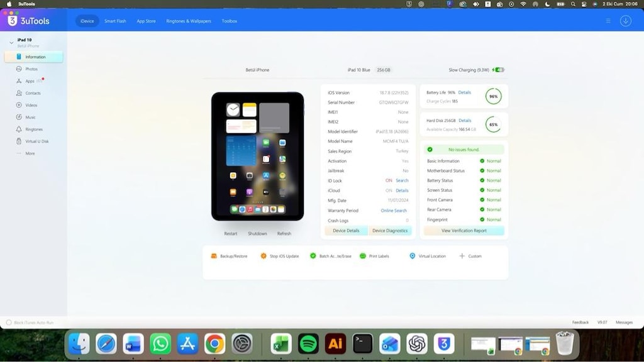Open WhatsApp from the Dock
This screenshot has height=362, width=644.
point(160,344)
